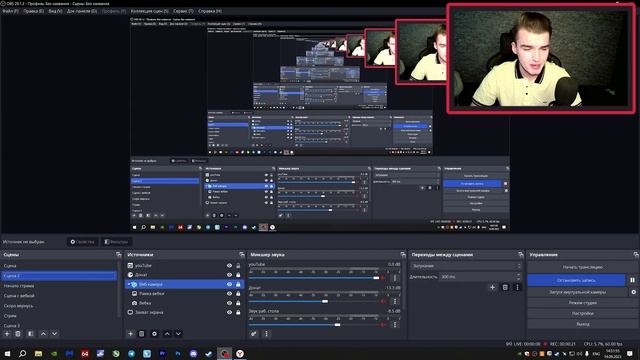Undock the Scenes panel

pos(118,255)
